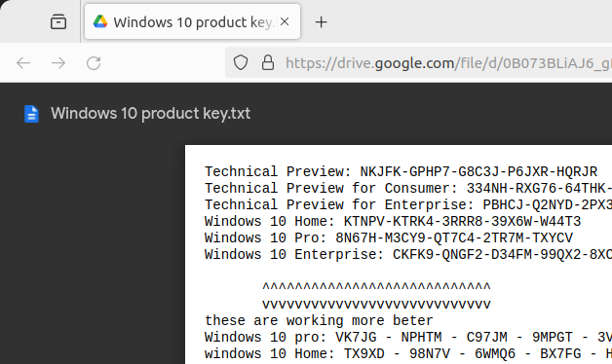Go forward using the forward arrow
This screenshot has height=364, width=612.
click(x=58, y=62)
